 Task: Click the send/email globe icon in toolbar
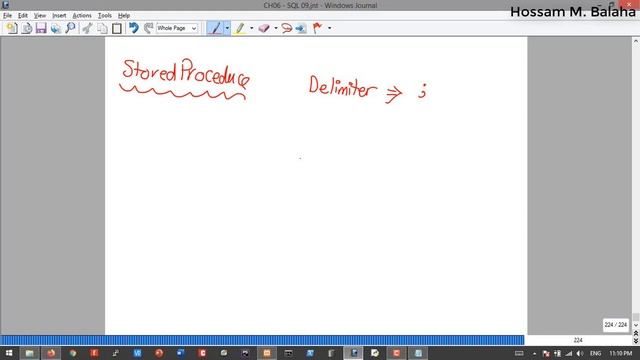coord(56,28)
